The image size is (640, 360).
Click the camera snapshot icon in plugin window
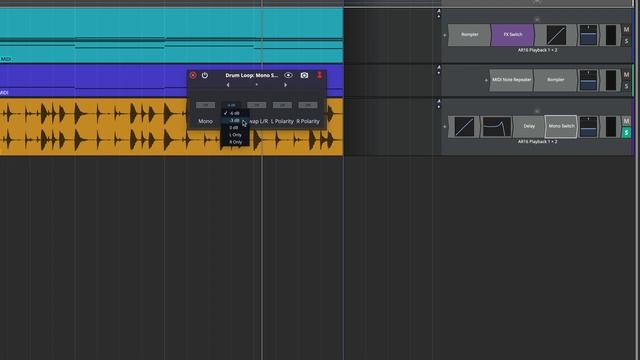[x=304, y=76]
